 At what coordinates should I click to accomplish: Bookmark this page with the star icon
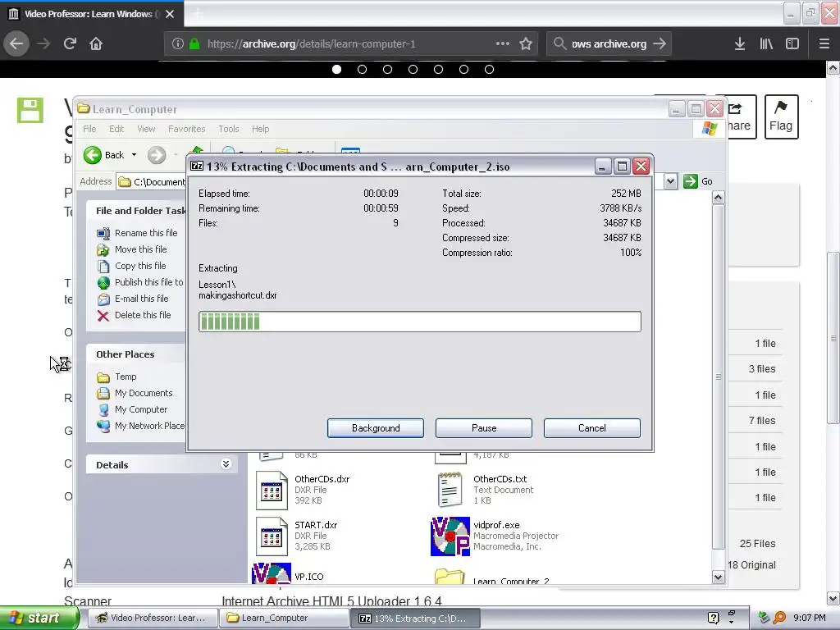pyautogui.click(x=526, y=44)
